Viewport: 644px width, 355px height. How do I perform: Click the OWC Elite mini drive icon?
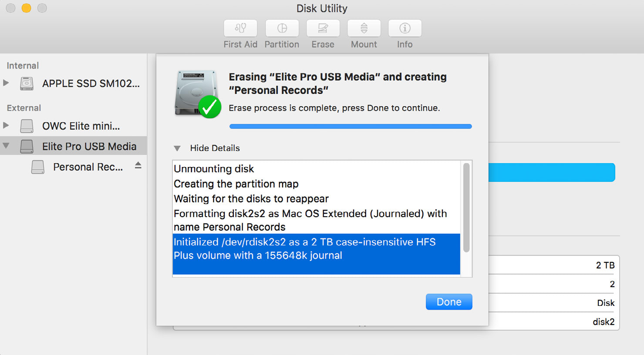tap(27, 126)
